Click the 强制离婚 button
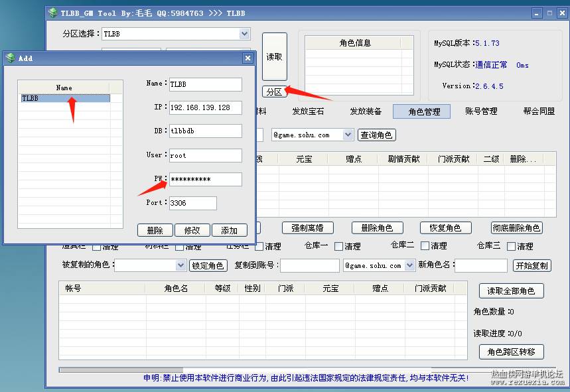 click(307, 228)
